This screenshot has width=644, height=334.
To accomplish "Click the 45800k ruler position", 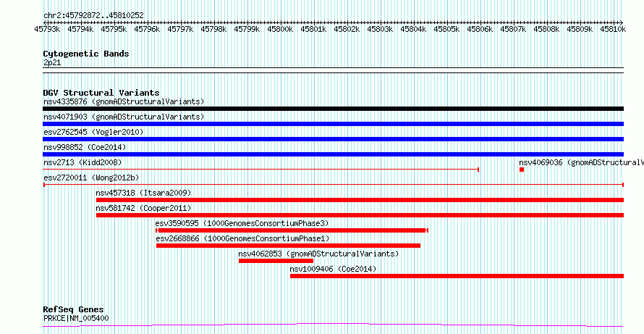I will 281,29.
